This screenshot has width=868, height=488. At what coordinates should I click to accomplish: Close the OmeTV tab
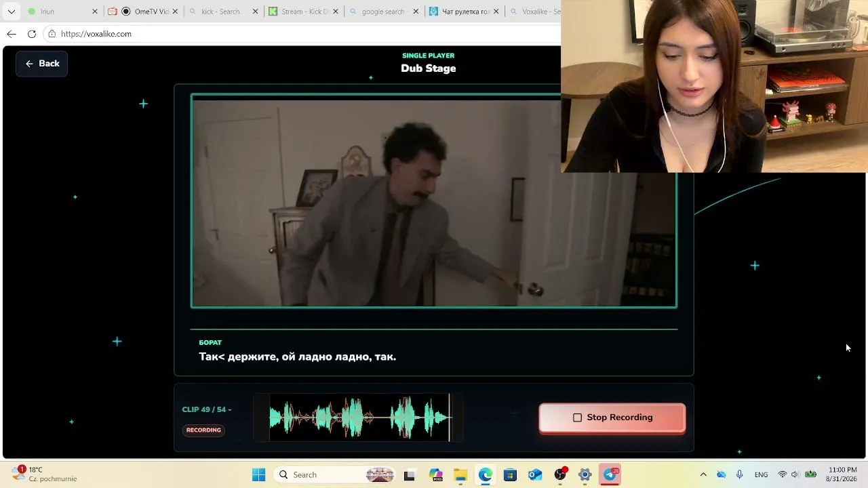coord(176,12)
